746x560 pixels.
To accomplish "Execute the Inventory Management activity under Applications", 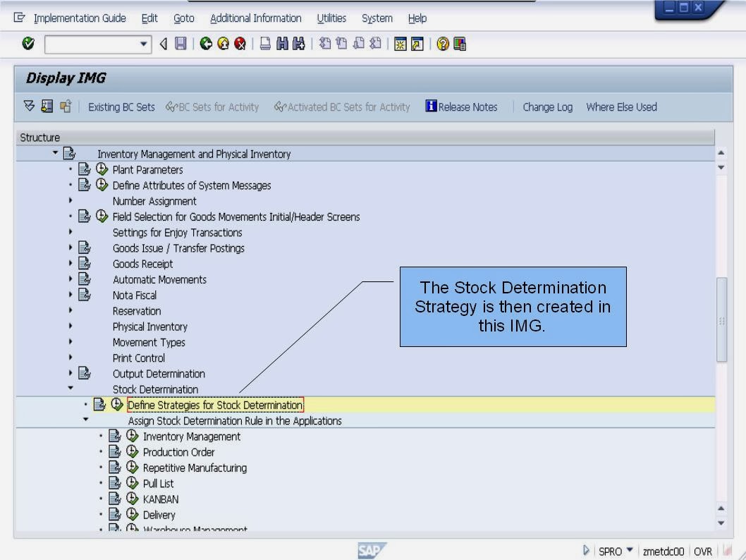I will coord(133,436).
